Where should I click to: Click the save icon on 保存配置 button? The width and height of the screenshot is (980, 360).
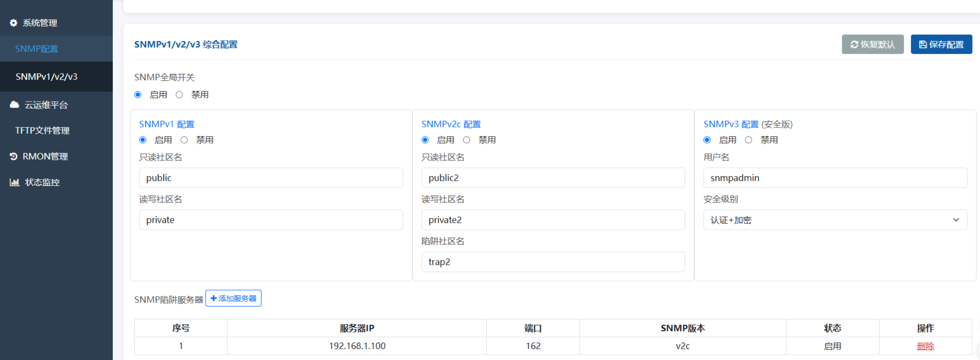(923, 44)
